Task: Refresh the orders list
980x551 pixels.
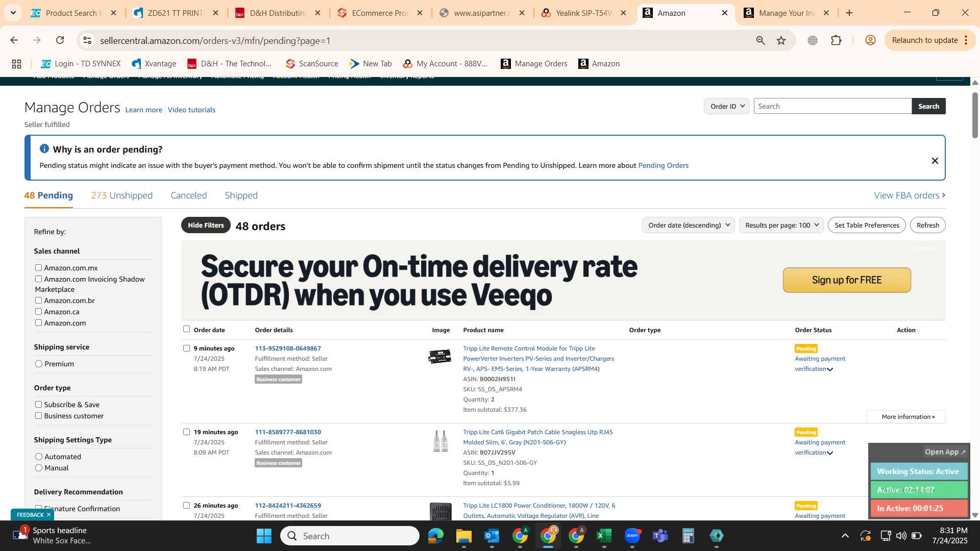Action: coord(927,225)
